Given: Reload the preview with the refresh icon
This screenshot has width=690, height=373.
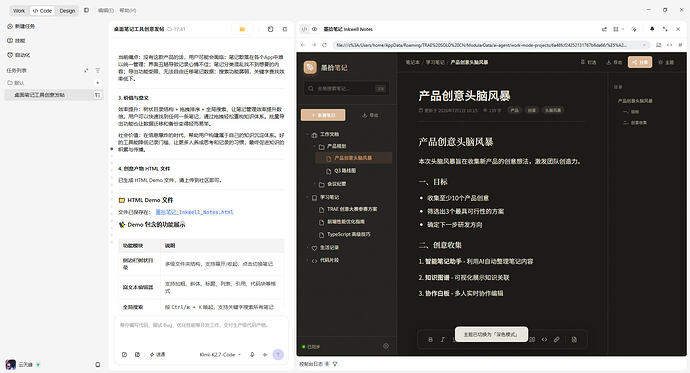Looking at the screenshot, I should coord(324,45).
